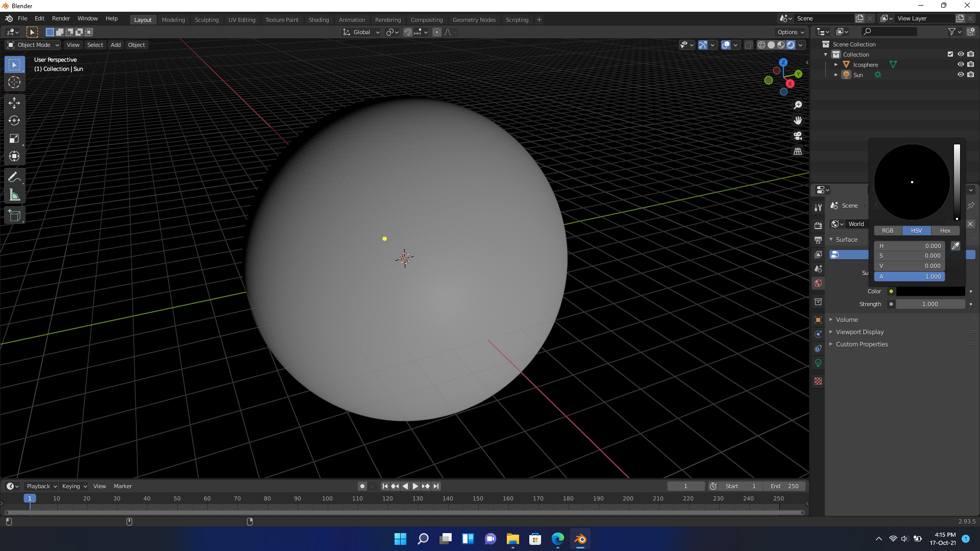Open the Render menu
980x551 pixels.
point(61,18)
